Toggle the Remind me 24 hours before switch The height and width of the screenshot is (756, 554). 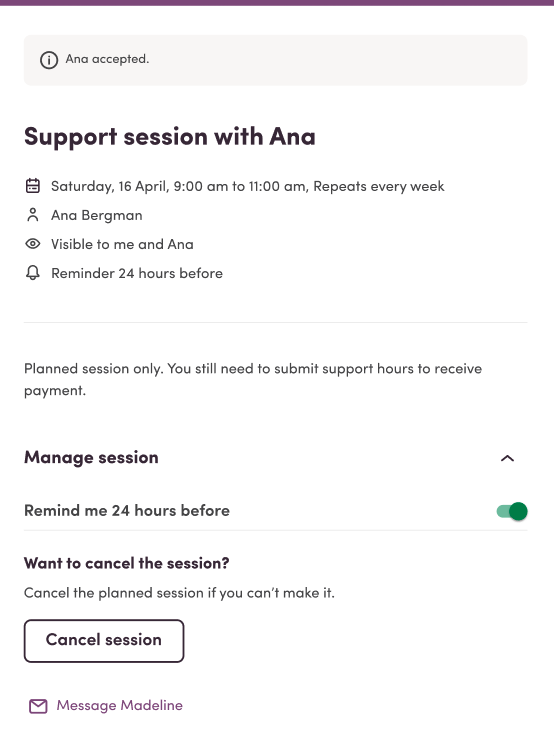click(x=512, y=511)
